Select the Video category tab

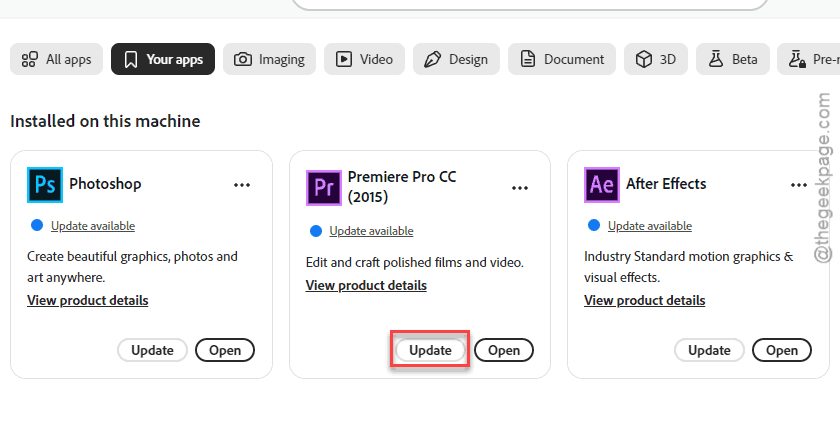(x=364, y=59)
